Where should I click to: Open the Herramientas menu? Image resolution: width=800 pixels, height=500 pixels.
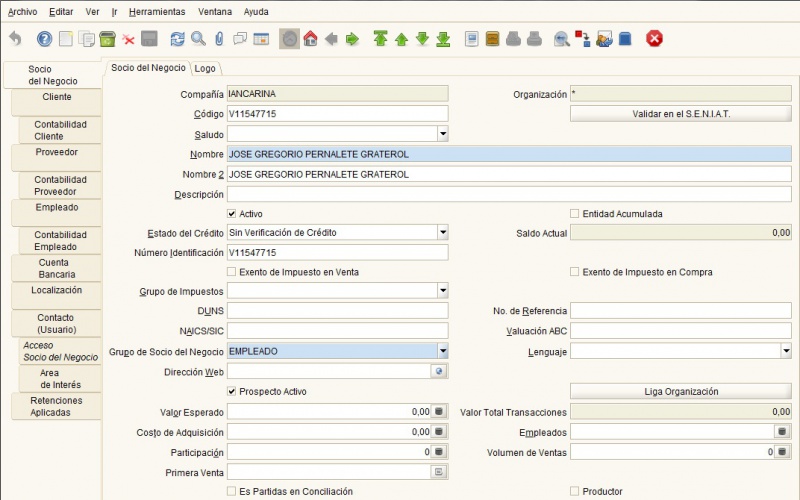(x=157, y=12)
